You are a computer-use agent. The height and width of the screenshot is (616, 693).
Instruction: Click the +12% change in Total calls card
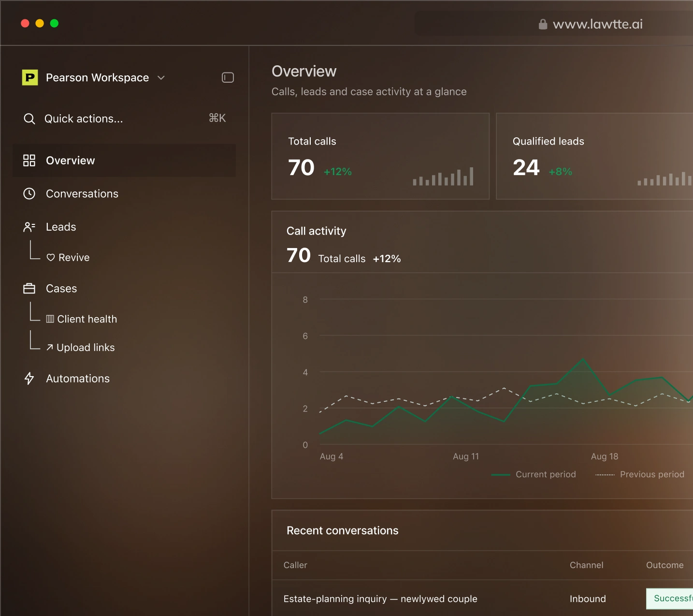coord(338,172)
